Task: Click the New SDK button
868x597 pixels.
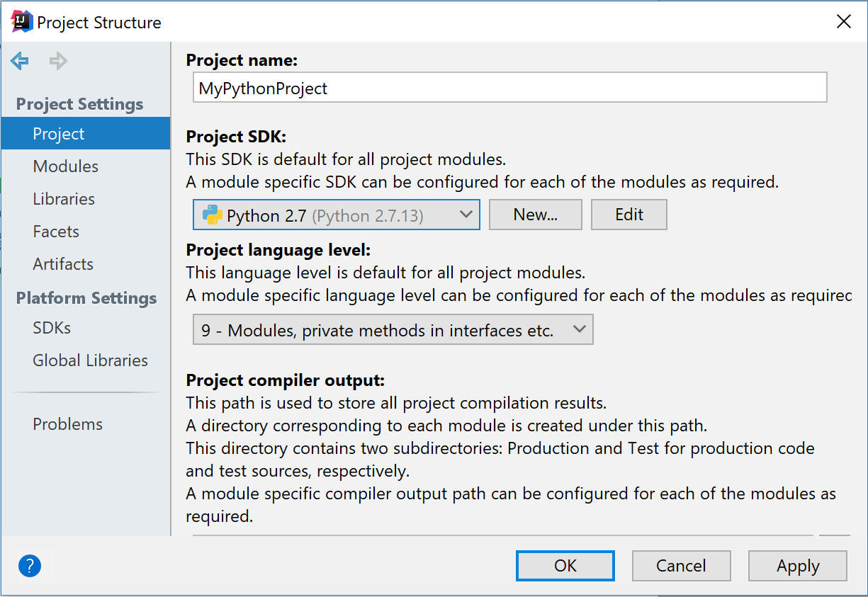Action: (x=535, y=215)
